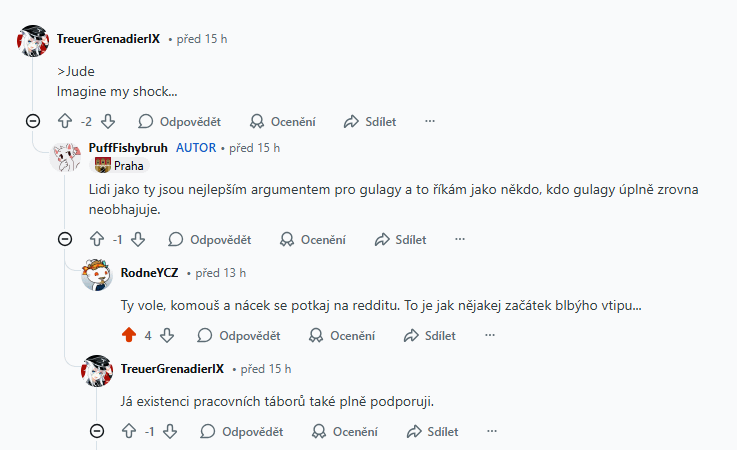The width and height of the screenshot is (737, 450).
Task: Remove the upvote on RodneYCZ's comment
Action: (127, 335)
